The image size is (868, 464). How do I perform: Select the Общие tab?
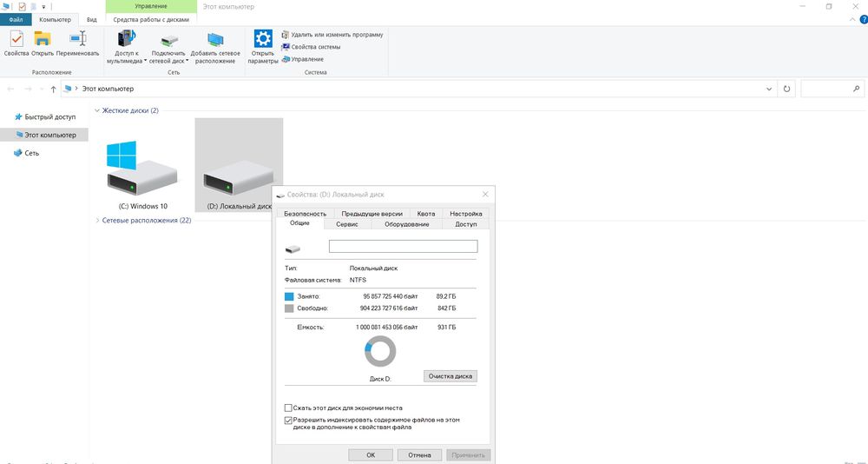[299, 222]
